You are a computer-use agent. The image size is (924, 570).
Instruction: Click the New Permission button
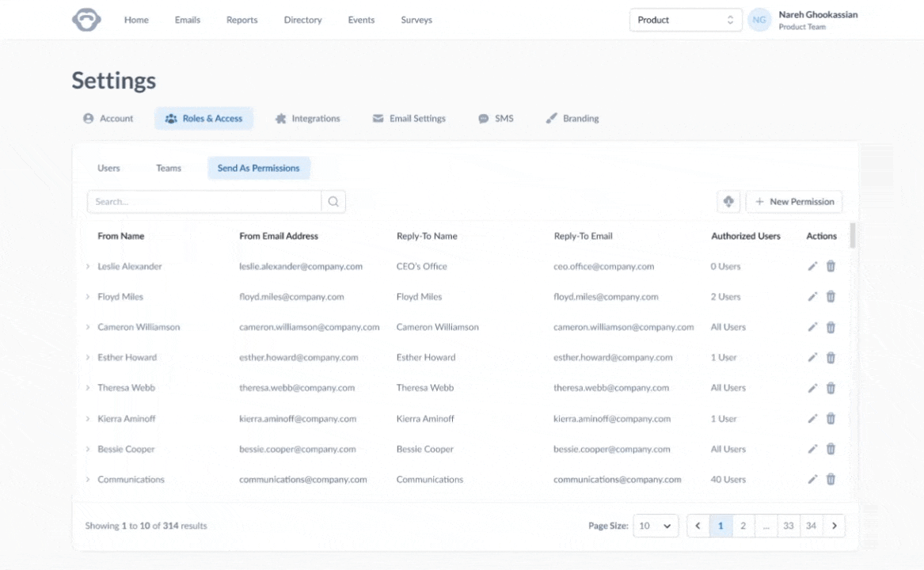794,202
